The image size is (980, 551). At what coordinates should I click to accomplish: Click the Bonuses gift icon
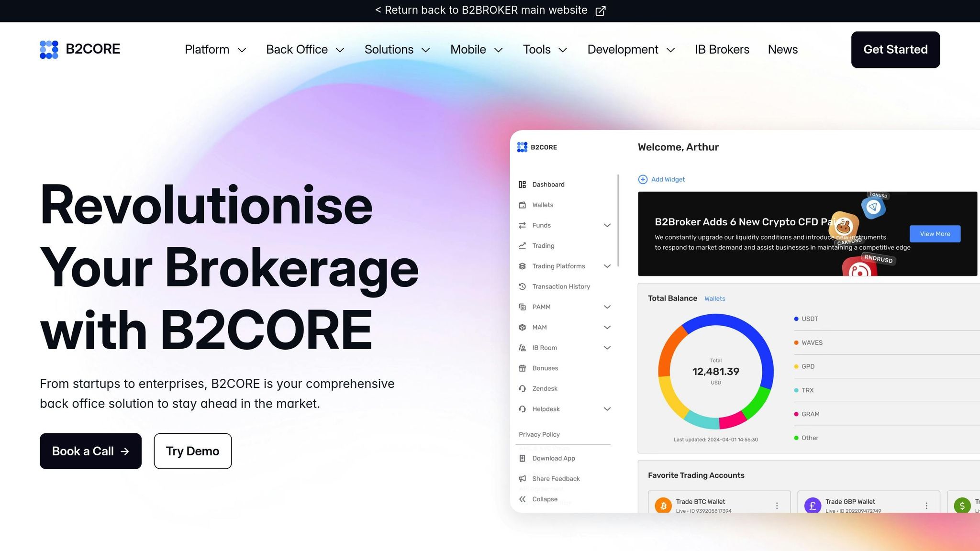coord(522,368)
